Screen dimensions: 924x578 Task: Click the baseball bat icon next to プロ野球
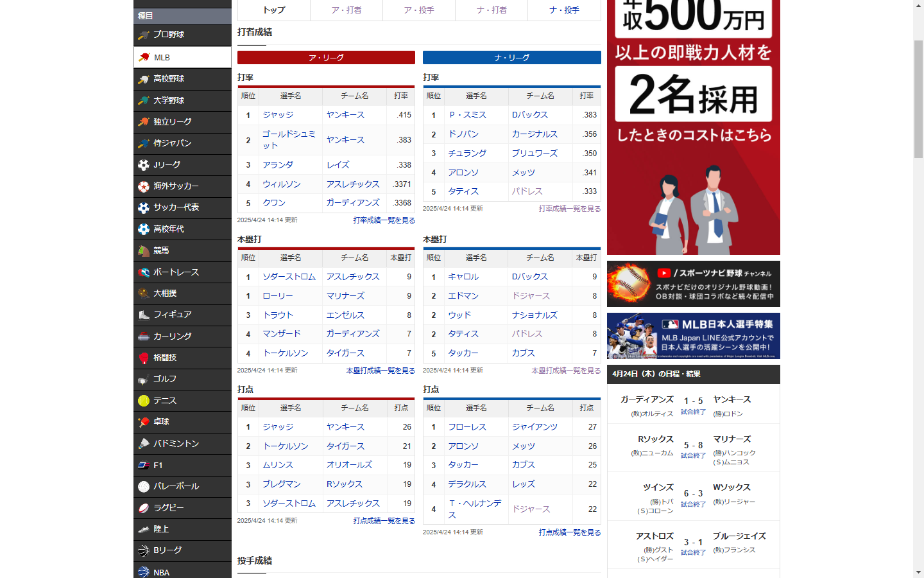pyautogui.click(x=144, y=35)
